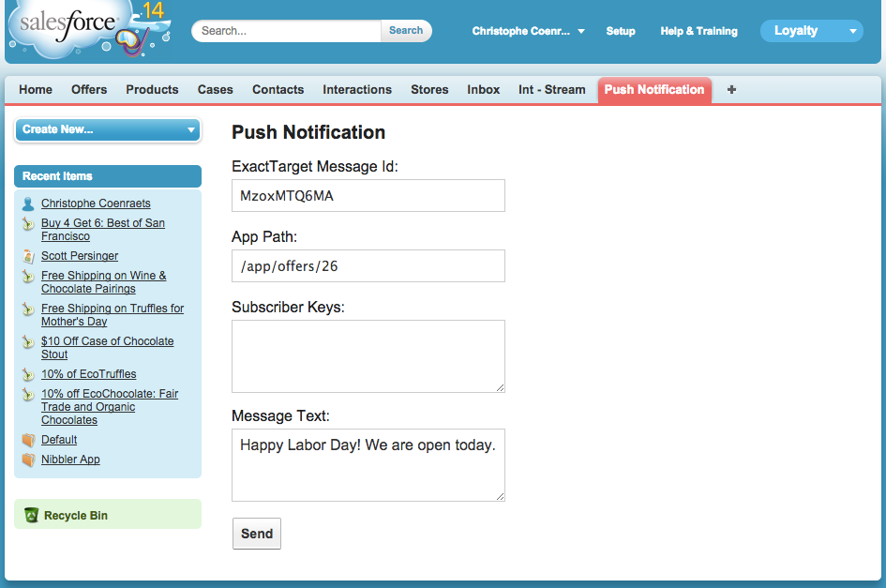Click the icon beside Free Shipping on Truffles
The width and height of the screenshot is (886, 588).
[x=28, y=309]
